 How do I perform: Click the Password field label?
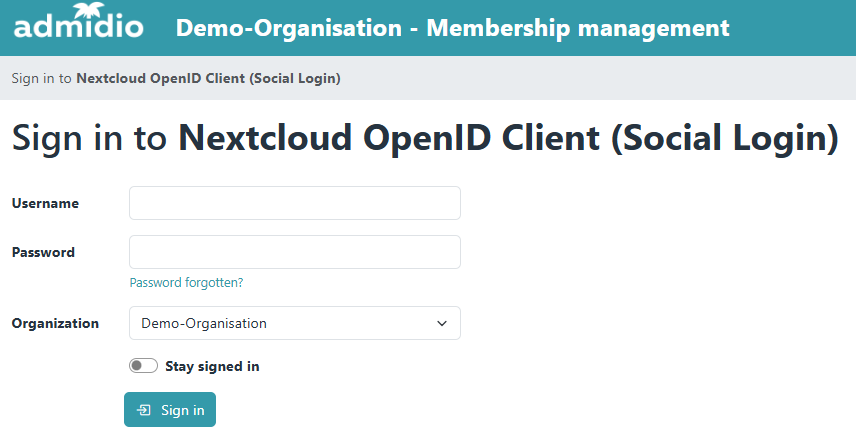tap(43, 252)
